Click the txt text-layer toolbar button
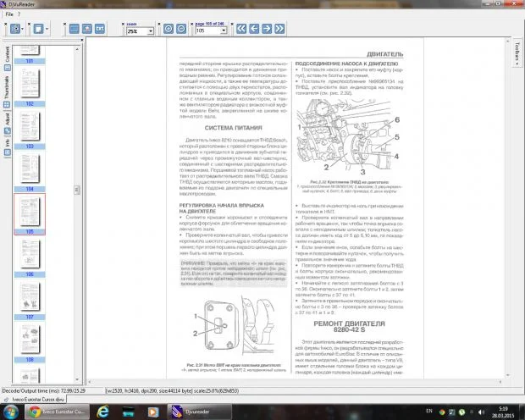Screen dimensions: 525x420 [101, 29]
